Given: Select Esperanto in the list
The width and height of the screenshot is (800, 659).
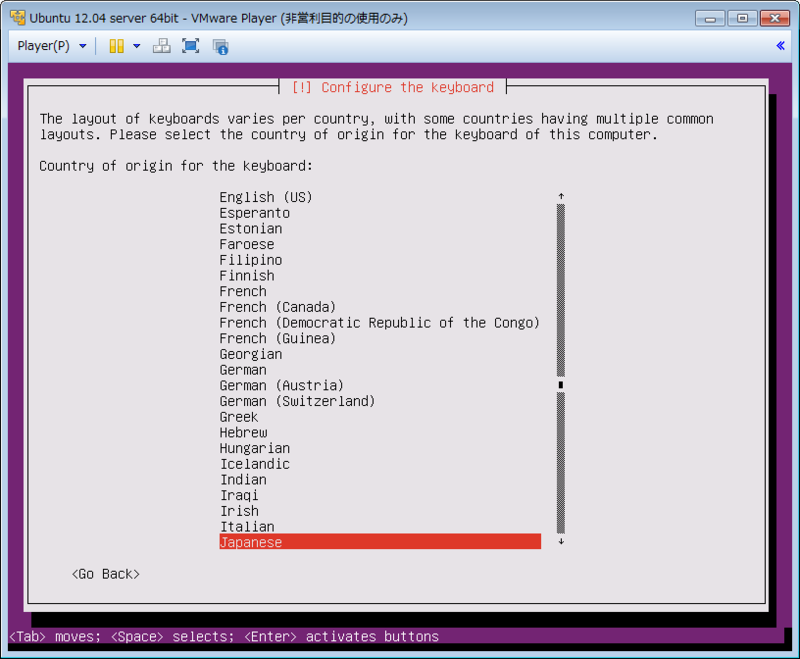Looking at the screenshot, I should point(254,213).
